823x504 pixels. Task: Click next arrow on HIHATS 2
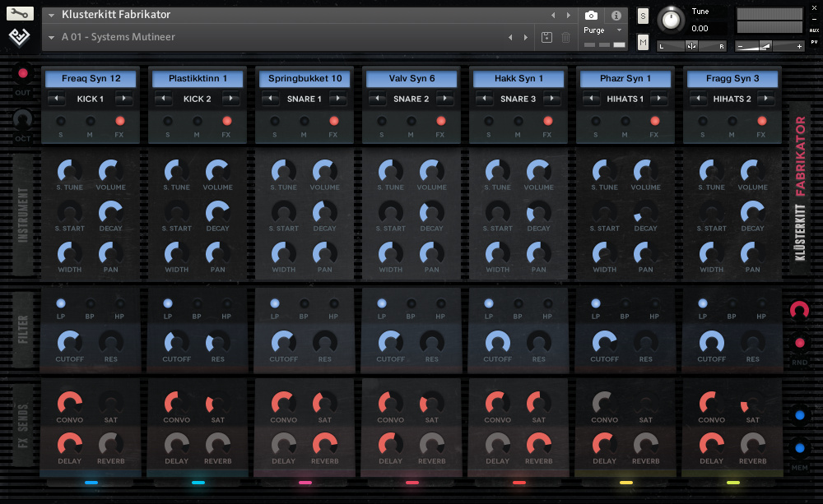[x=765, y=98]
